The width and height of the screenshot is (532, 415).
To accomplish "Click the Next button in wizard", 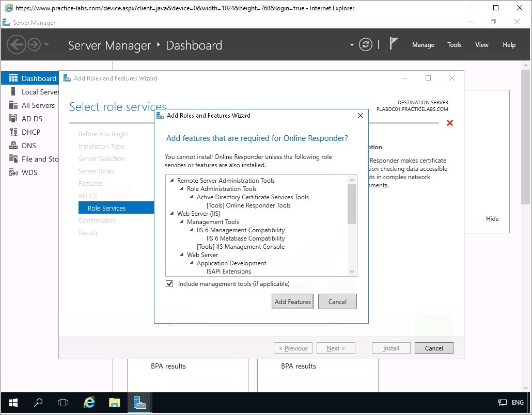I will click(336, 348).
